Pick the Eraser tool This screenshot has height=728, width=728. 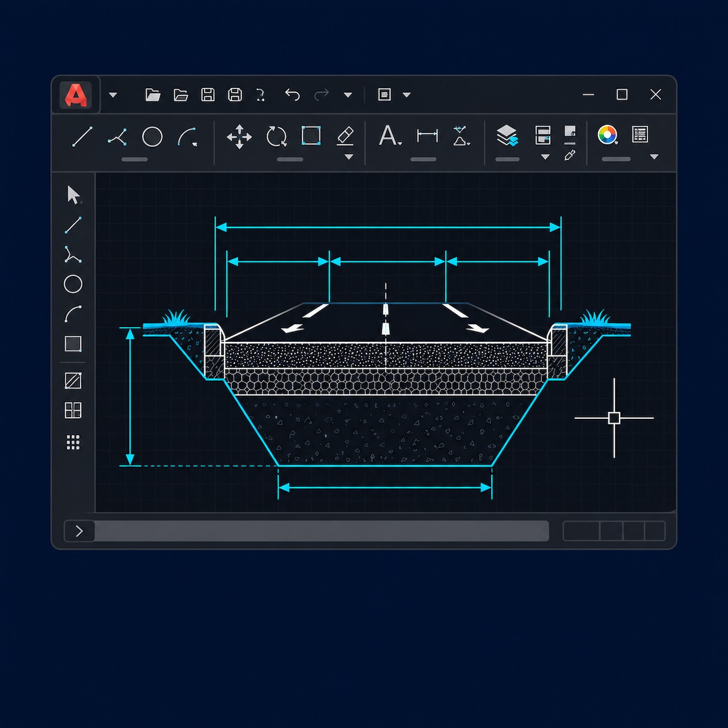coord(346,135)
